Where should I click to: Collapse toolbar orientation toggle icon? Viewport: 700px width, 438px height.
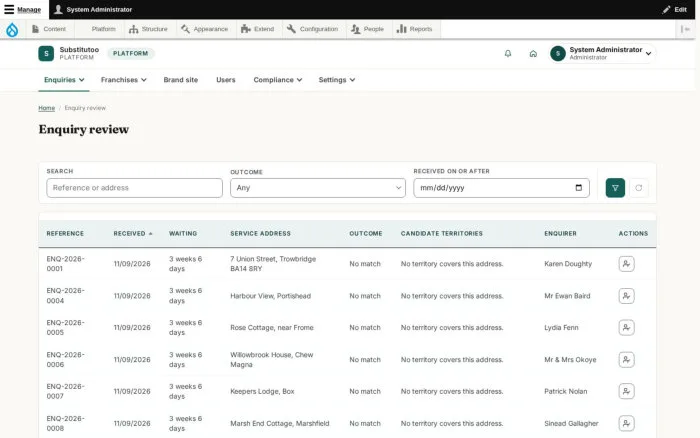[x=685, y=29]
